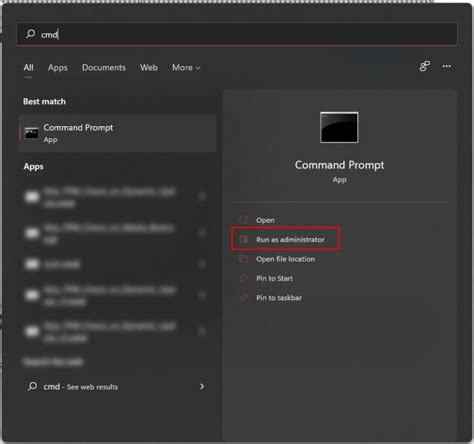Expand the cmd web results chevron
This screenshot has width=474, height=444.
[202, 386]
